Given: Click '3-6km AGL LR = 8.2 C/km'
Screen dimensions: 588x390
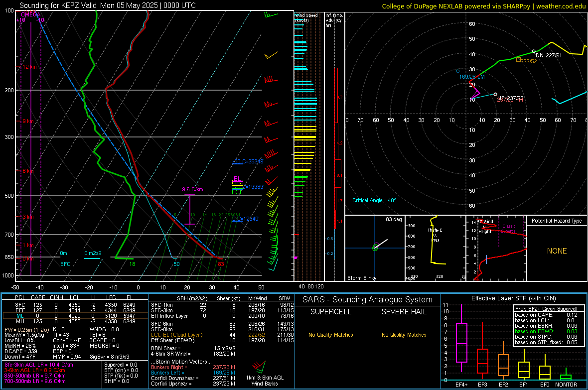Looking at the screenshot, I should (x=35, y=370).
